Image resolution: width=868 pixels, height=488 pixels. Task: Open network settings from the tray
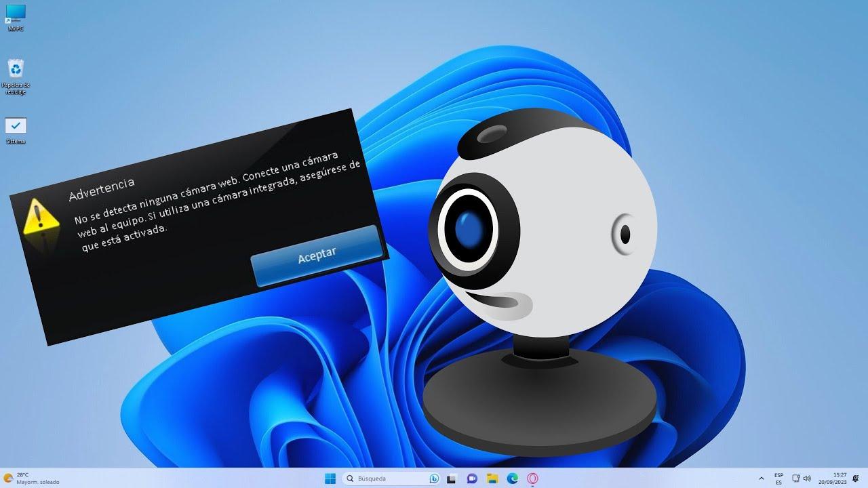(795, 479)
